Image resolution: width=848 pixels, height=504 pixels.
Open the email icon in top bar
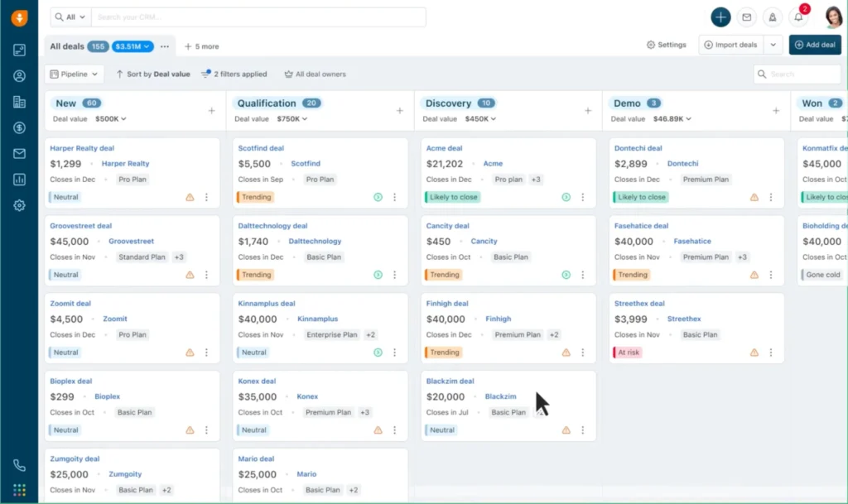pos(746,17)
